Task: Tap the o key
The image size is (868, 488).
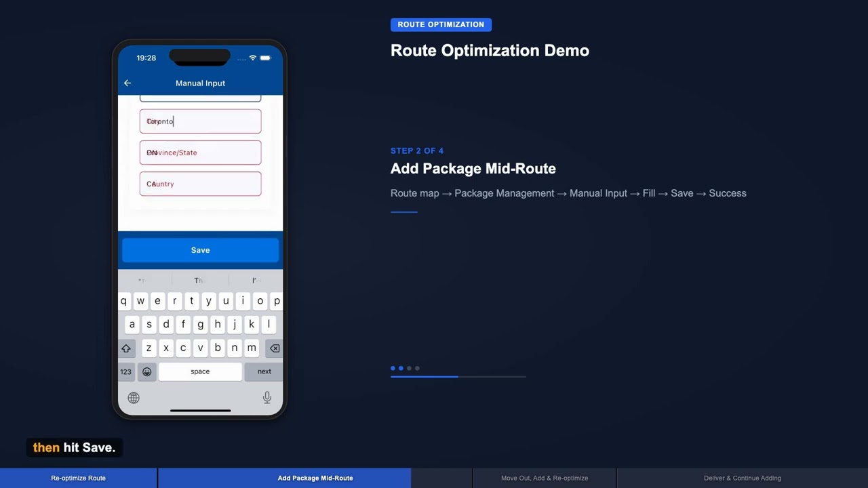Action: tap(260, 301)
